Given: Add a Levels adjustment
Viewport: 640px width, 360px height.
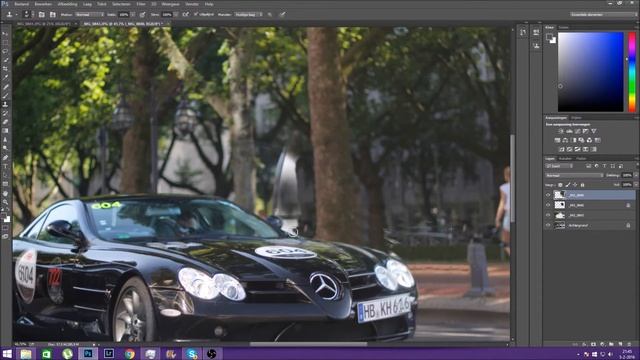Looking at the screenshot, I should (569, 131).
